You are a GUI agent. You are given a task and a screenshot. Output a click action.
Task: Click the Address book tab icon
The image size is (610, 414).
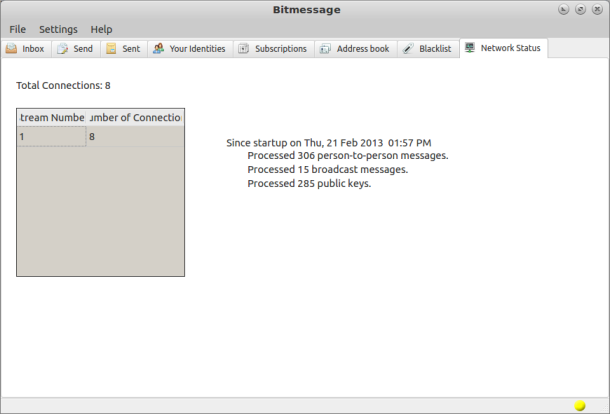pyautogui.click(x=325, y=49)
